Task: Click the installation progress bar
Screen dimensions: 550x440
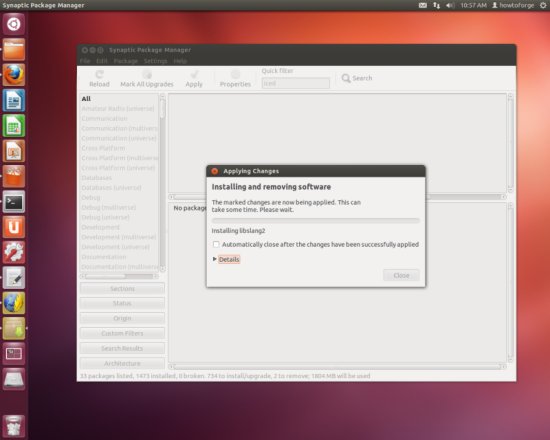Action: coord(315,220)
